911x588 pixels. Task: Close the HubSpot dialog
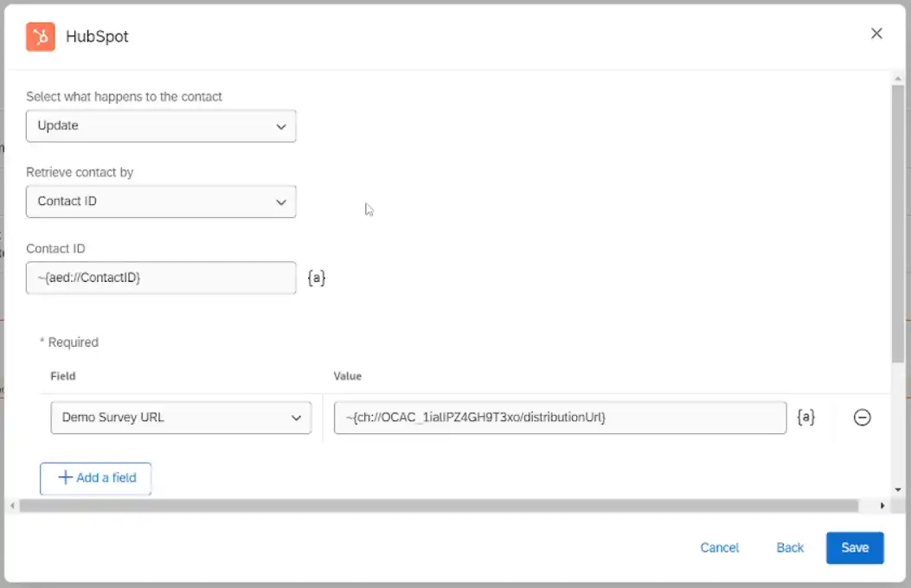876,34
